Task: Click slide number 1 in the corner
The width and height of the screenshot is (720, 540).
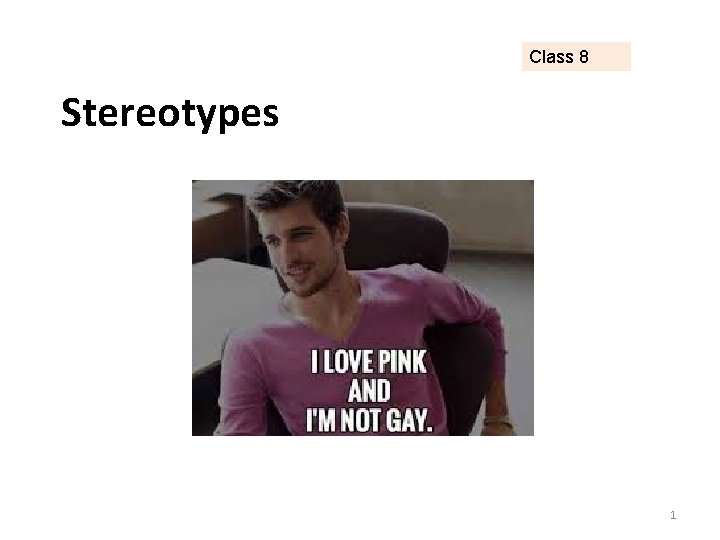Action: [x=673, y=515]
